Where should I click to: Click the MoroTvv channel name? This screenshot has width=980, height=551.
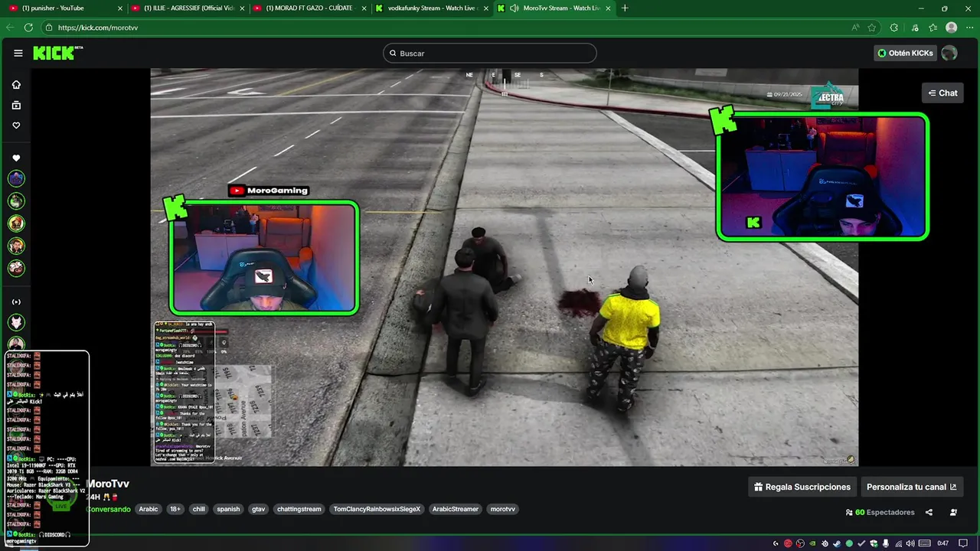[108, 484]
